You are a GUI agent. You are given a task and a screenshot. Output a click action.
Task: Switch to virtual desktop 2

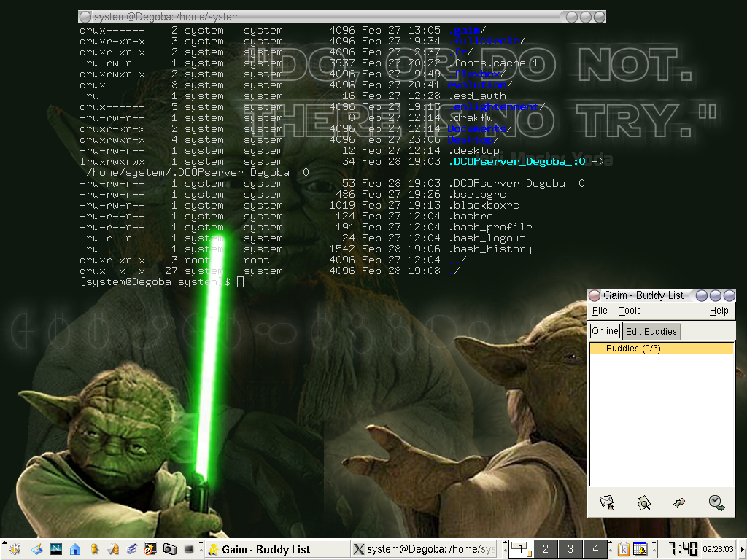pos(546,549)
